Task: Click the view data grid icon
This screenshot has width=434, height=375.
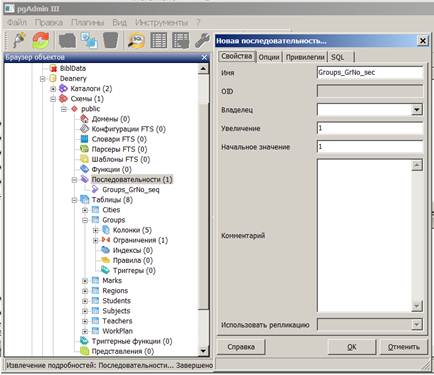Action: click(x=159, y=40)
